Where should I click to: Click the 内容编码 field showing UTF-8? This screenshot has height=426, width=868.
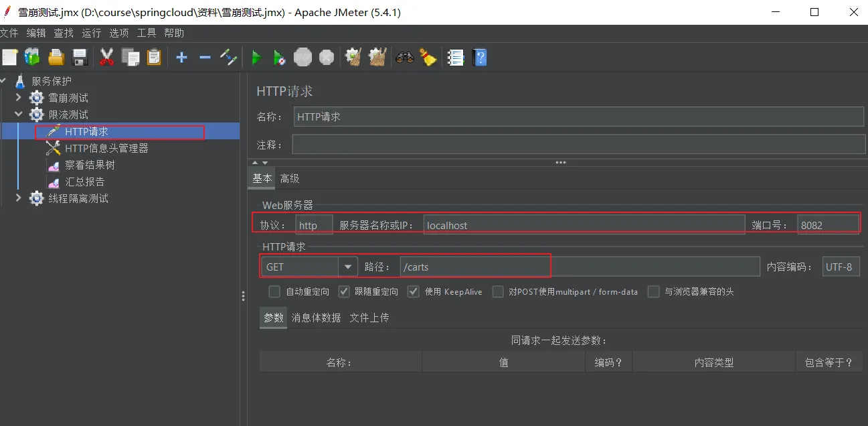(x=841, y=267)
